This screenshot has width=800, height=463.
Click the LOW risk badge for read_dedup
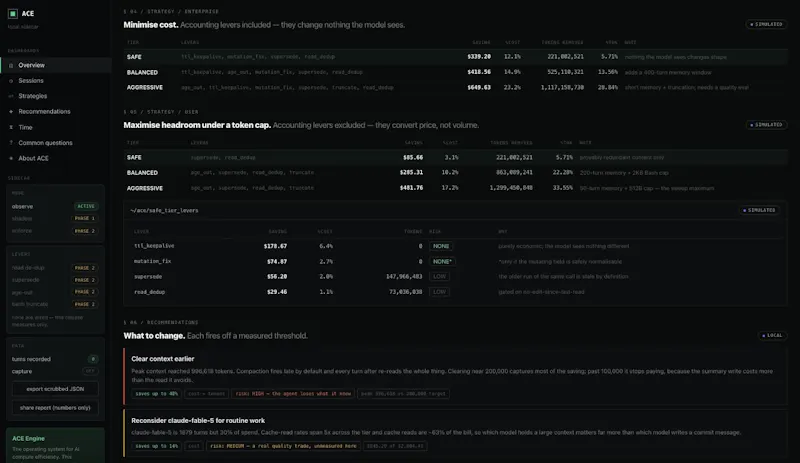(x=439, y=292)
